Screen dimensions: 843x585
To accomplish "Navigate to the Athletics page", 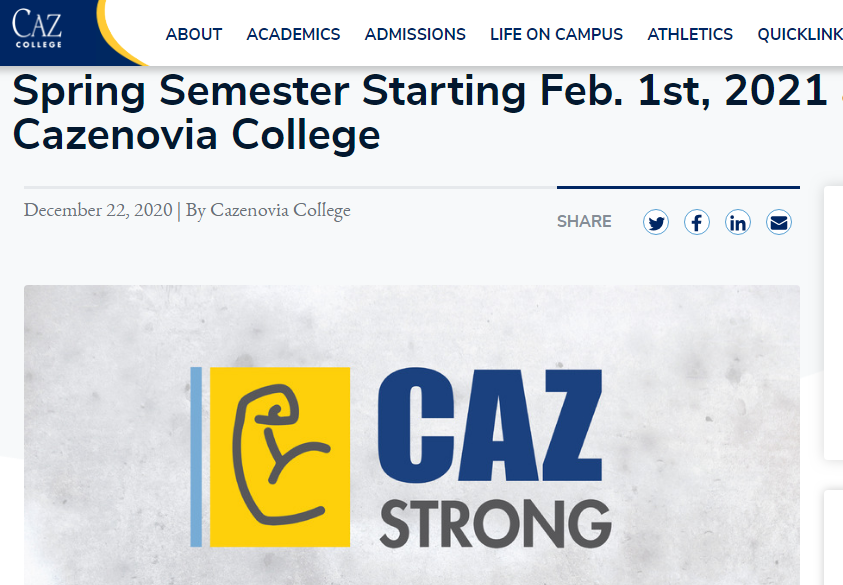I will [x=690, y=34].
